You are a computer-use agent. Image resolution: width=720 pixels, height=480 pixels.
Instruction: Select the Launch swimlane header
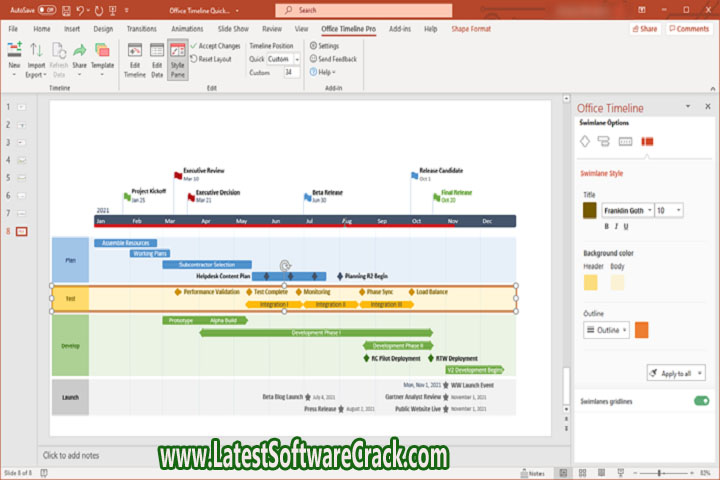pos(70,397)
